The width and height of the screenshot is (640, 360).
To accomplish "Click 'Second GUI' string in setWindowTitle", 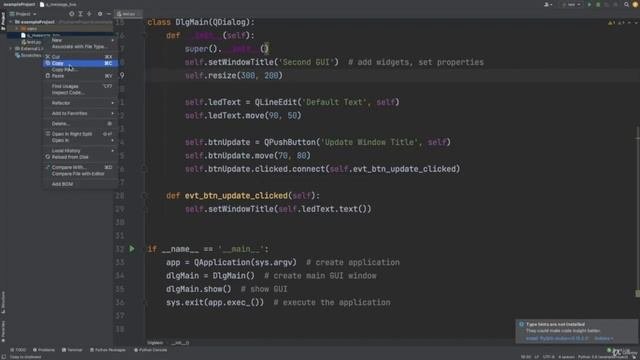I will (308, 62).
